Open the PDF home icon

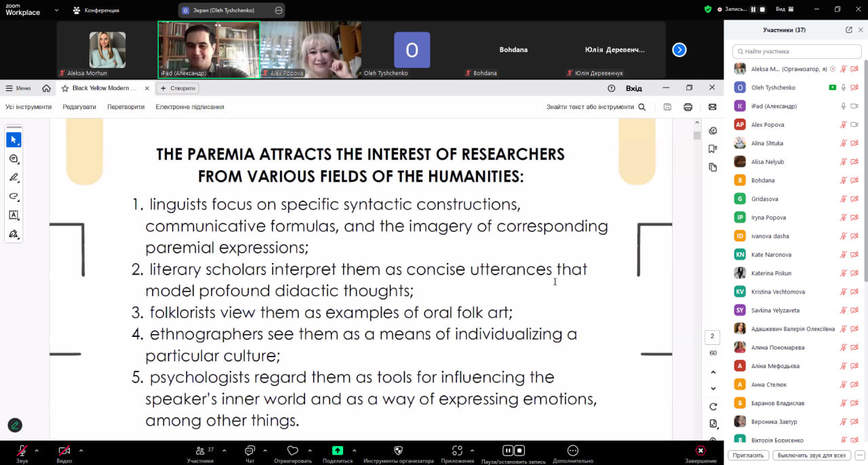(x=46, y=88)
